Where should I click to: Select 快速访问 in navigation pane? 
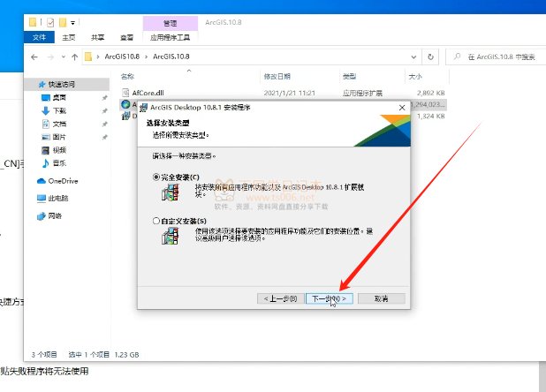tap(66, 84)
